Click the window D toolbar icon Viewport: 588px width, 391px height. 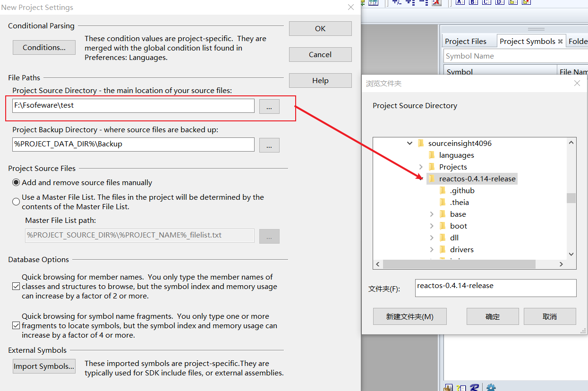[500, 2]
